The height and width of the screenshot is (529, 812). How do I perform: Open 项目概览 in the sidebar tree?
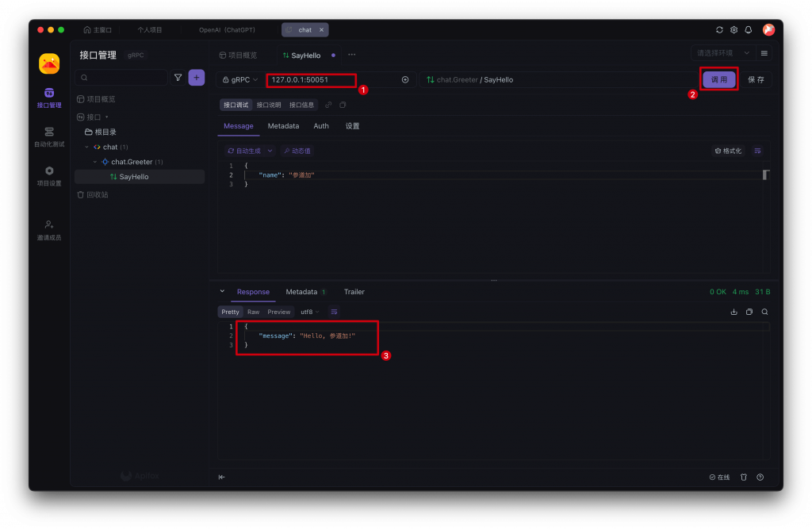coord(96,99)
